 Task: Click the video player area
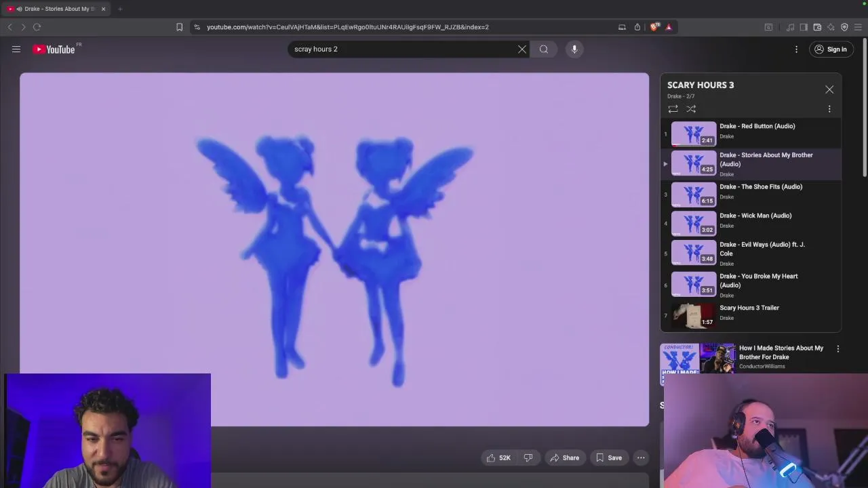coord(334,249)
